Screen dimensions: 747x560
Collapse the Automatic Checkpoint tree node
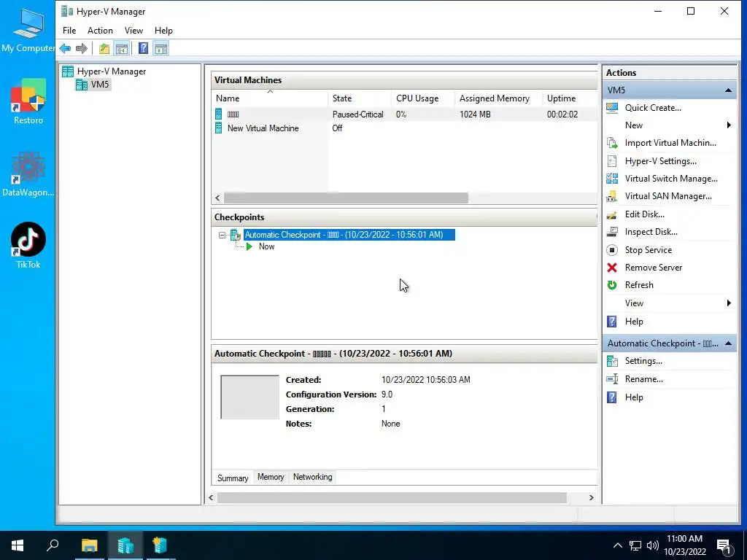(222, 235)
